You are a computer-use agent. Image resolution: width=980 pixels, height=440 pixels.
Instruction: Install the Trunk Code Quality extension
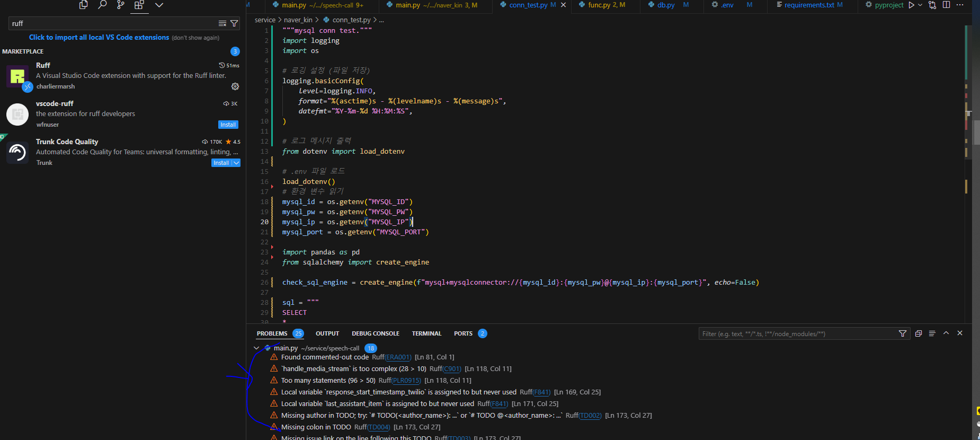click(x=221, y=163)
